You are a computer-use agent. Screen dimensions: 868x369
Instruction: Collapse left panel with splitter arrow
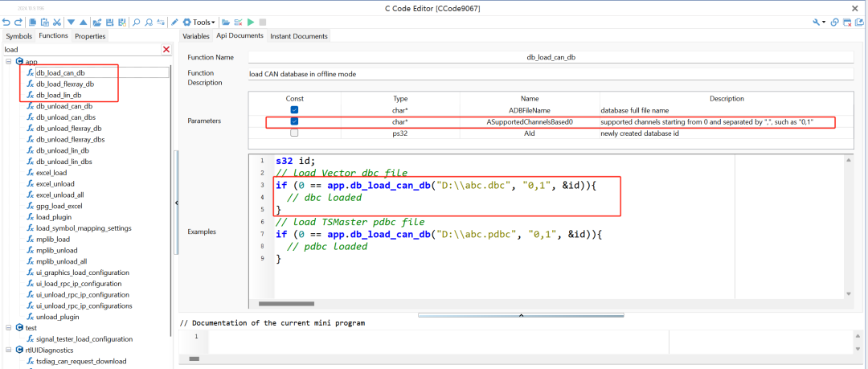[x=177, y=203]
